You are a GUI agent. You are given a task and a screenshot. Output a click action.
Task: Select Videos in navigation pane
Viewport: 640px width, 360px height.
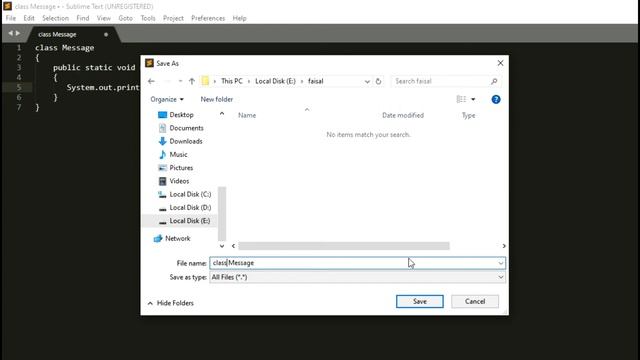tap(179, 181)
